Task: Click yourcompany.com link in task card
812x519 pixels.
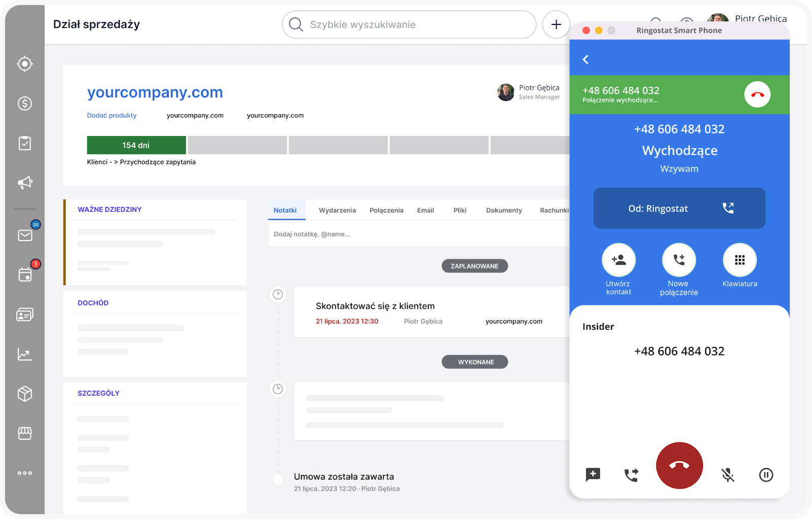Action: click(x=514, y=321)
